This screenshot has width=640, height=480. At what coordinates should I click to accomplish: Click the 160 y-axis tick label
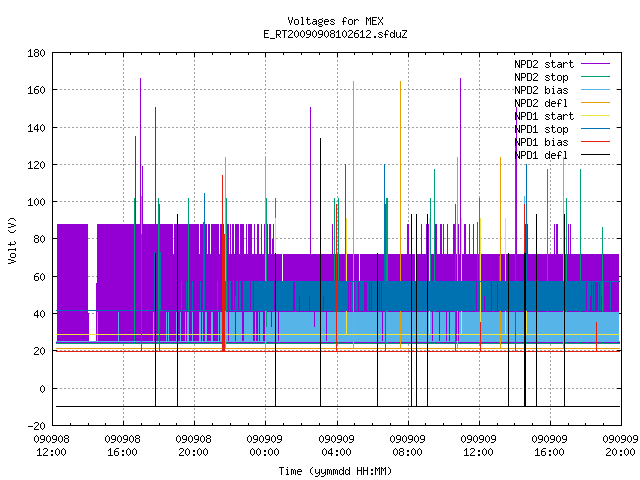click(36, 90)
